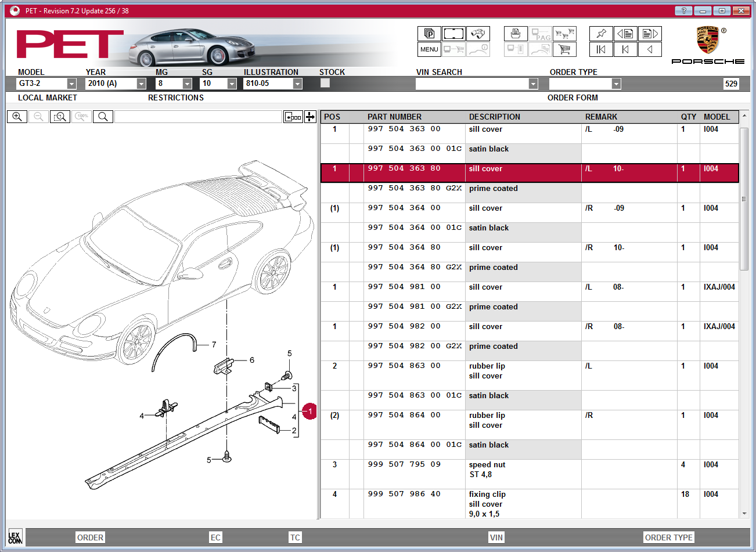
Task: Click the RESTRICTIONS label
Action: 176,98
